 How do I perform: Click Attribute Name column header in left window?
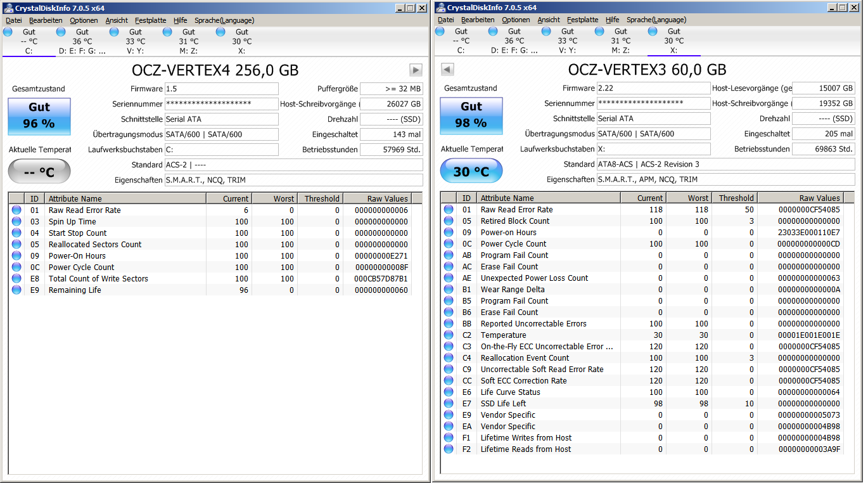(125, 198)
